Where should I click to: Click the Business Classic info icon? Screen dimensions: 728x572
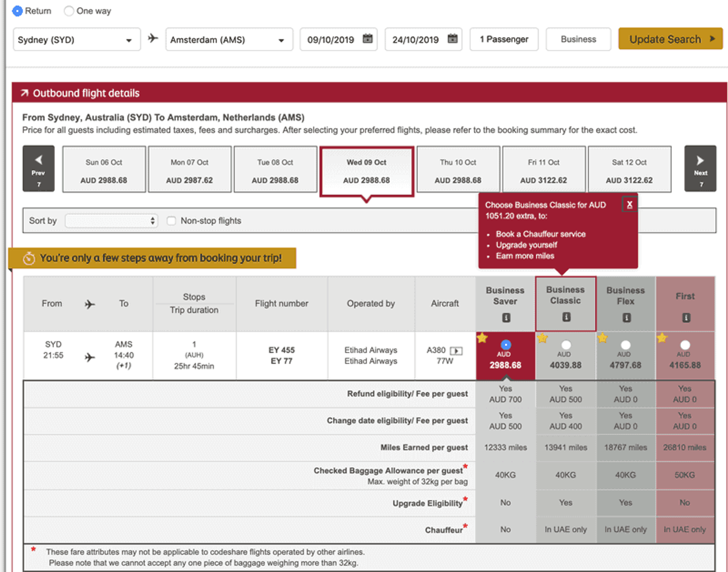tap(566, 317)
